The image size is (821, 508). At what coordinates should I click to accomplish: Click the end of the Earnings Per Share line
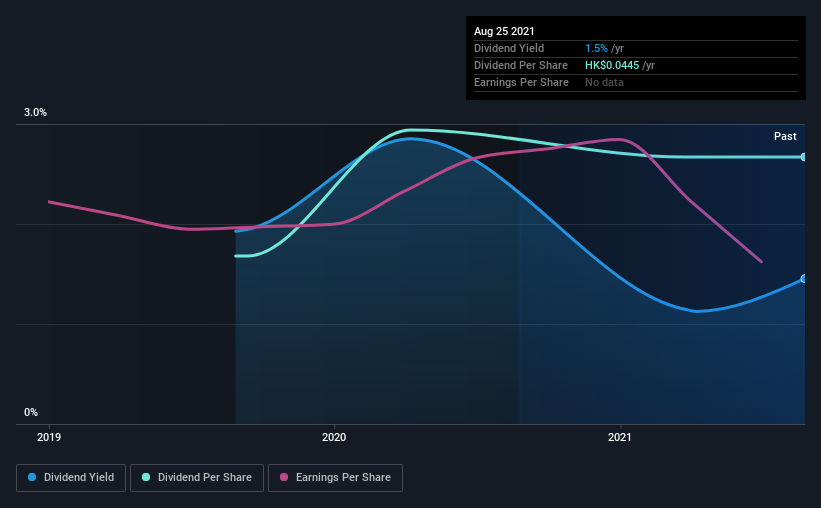pos(761,261)
